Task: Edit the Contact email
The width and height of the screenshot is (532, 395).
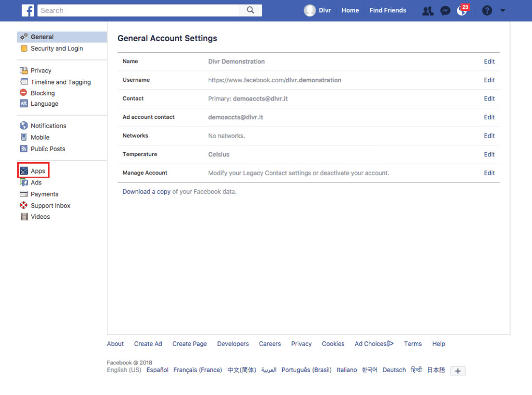Action: point(489,98)
